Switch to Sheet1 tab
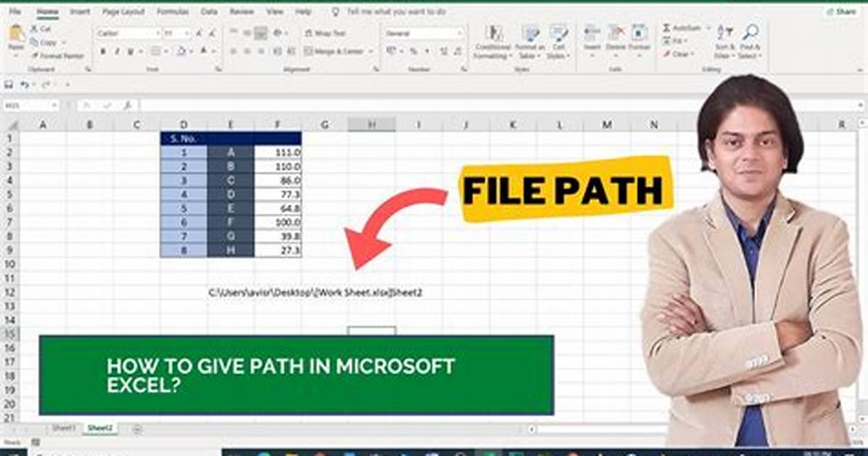 (63, 428)
